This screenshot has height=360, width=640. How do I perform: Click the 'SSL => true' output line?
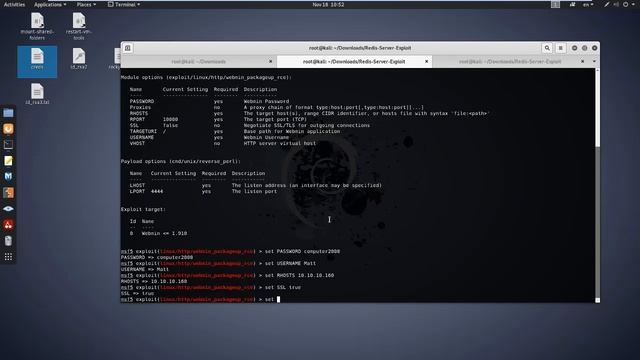[137, 293]
